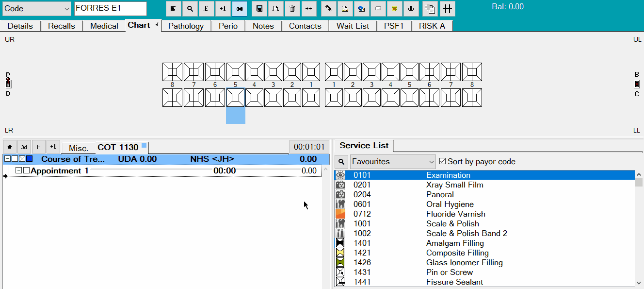Open the Contacts tab

(305, 26)
